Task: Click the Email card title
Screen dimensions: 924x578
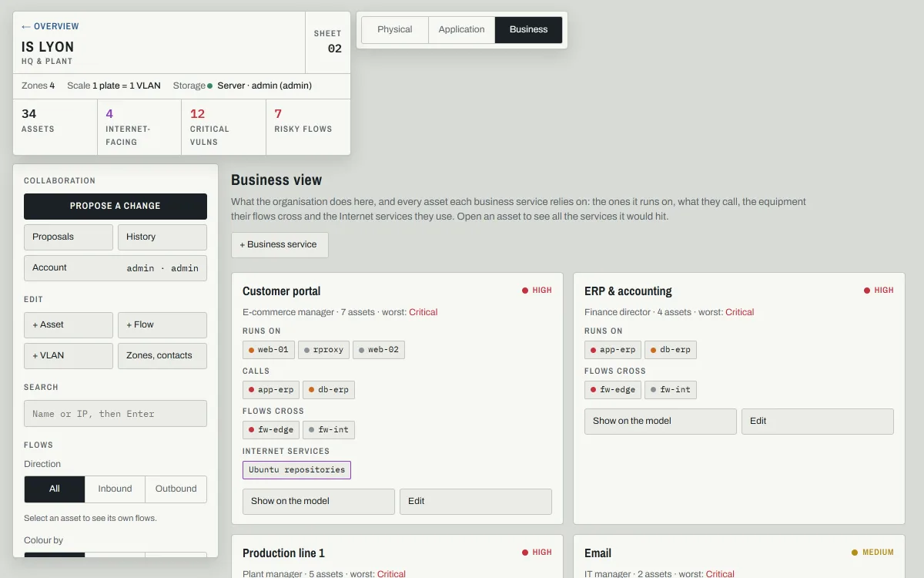Action: coord(598,553)
